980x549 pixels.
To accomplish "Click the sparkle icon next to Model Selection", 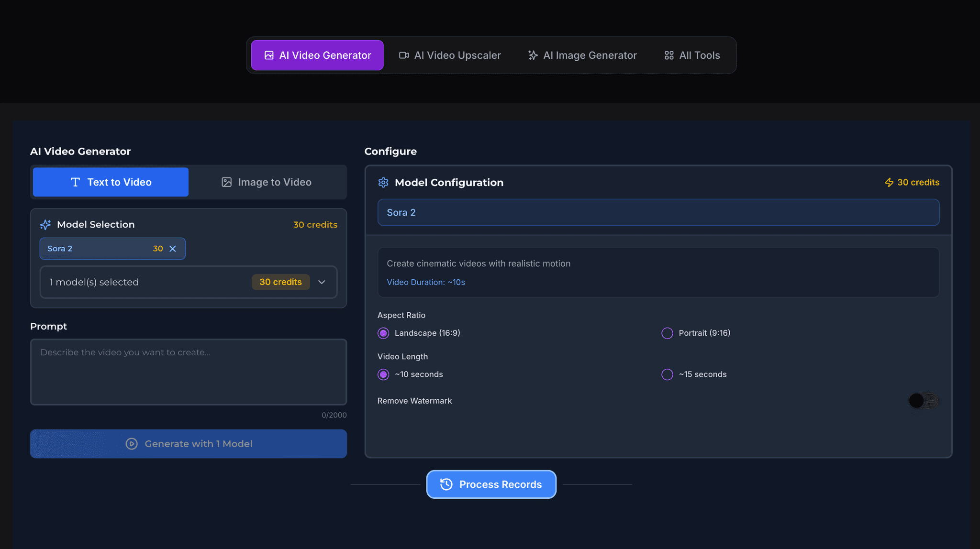I will 45,225.
